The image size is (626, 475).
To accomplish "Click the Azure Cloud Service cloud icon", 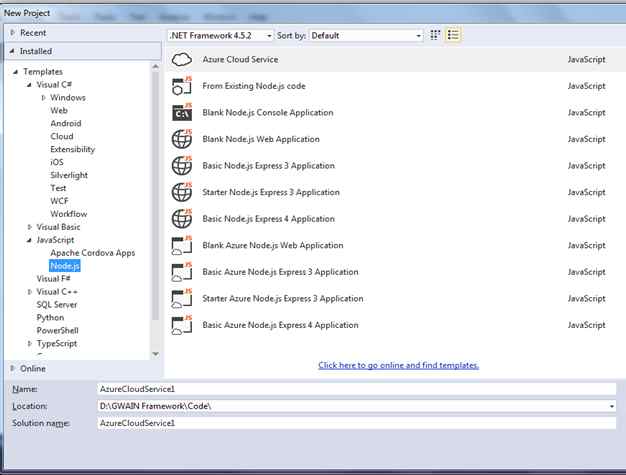I will [x=182, y=59].
